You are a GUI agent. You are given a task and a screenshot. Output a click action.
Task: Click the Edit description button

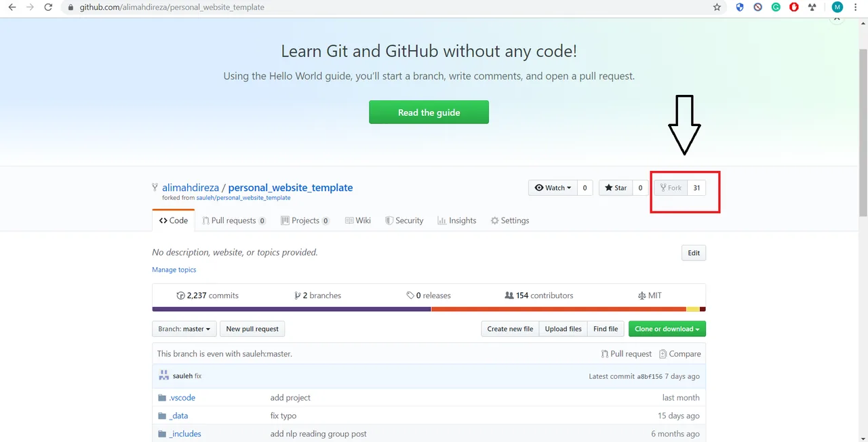(x=694, y=253)
